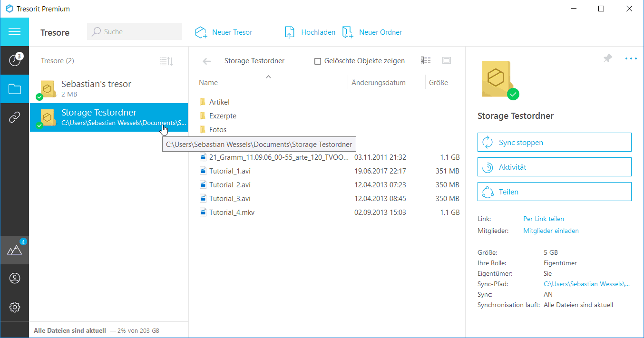The height and width of the screenshot is (338, 644).
Task: Click the Teilen button
Action: coord(554,192)
